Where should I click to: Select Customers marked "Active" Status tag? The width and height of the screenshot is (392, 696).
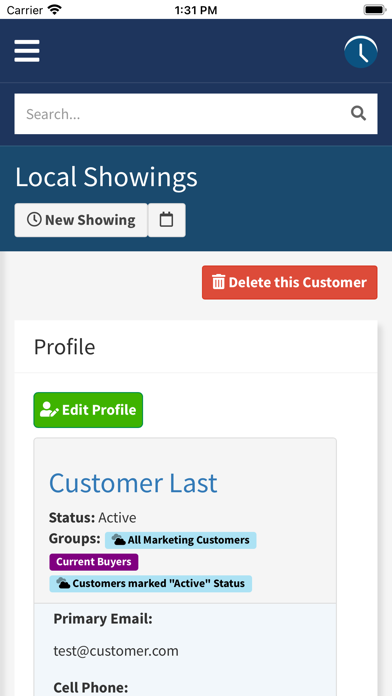(150, 584)
